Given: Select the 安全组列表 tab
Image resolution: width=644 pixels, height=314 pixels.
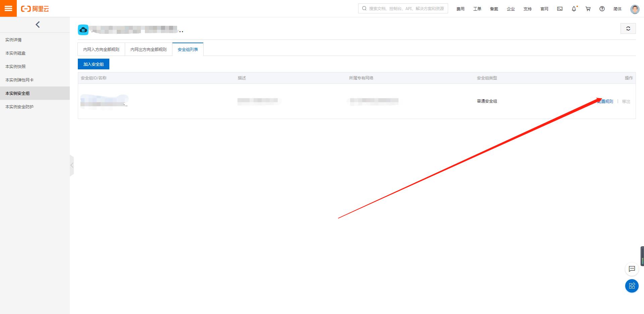Looking at the screenshot, I should (188, 49).
